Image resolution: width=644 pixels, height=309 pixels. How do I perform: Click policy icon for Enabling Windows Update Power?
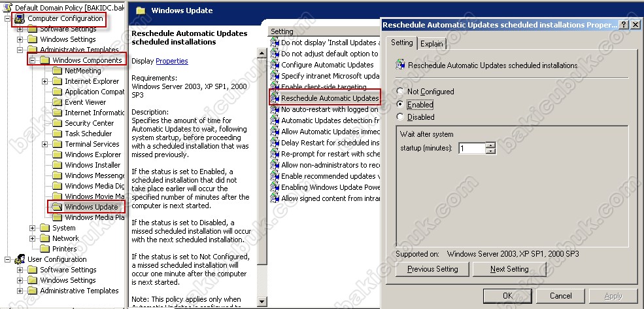[275, 187]
